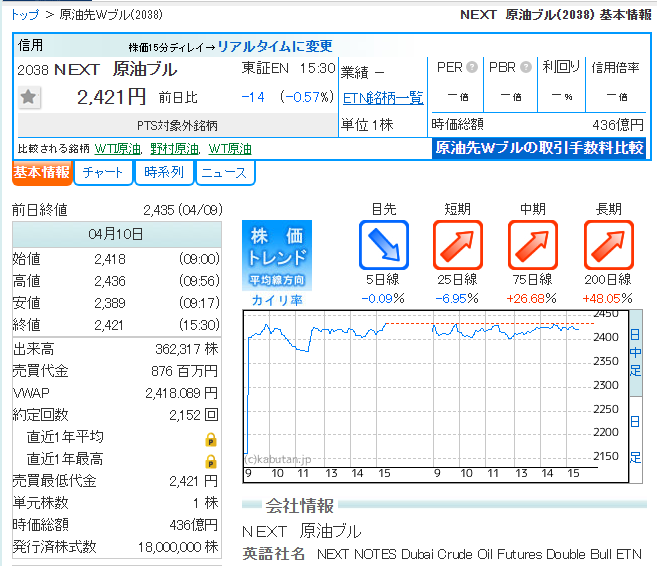Select the 基本情報 tab
Screen dimensions: 657x566
(42, 173)
